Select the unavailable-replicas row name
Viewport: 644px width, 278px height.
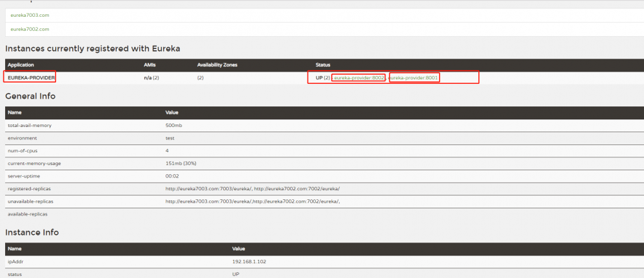tap(31, 202)
